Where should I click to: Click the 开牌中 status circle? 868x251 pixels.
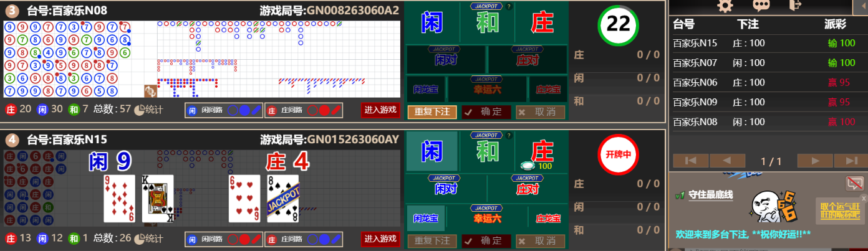point(618,154)
